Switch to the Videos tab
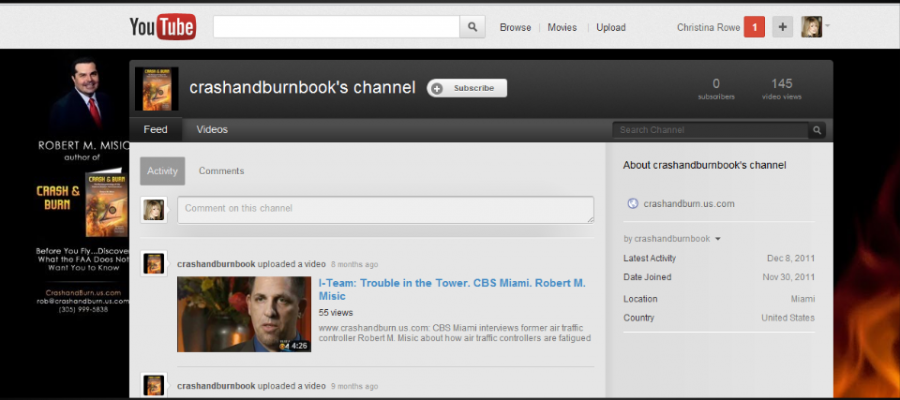The width and height of the screenshot is (900, 400). 212,130
